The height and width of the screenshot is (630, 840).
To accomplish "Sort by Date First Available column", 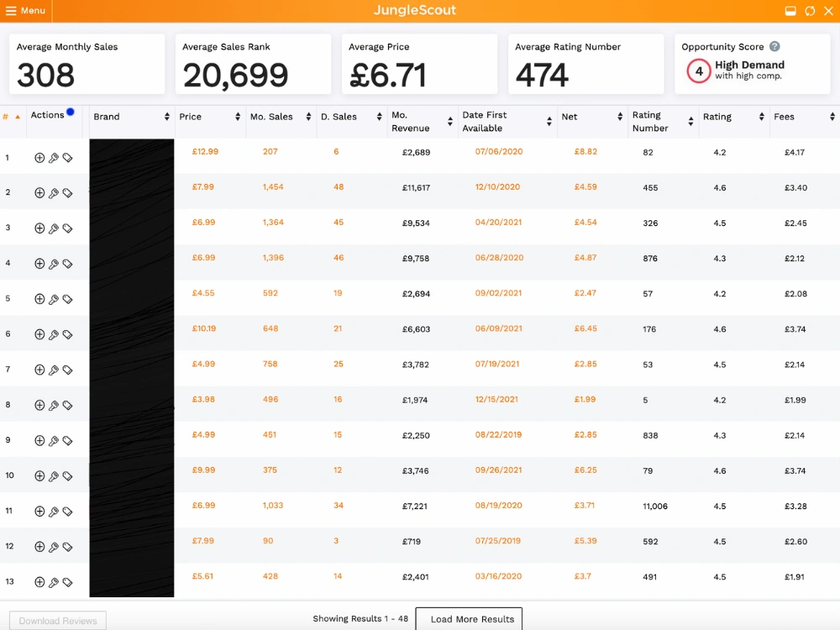I will 549,122.
